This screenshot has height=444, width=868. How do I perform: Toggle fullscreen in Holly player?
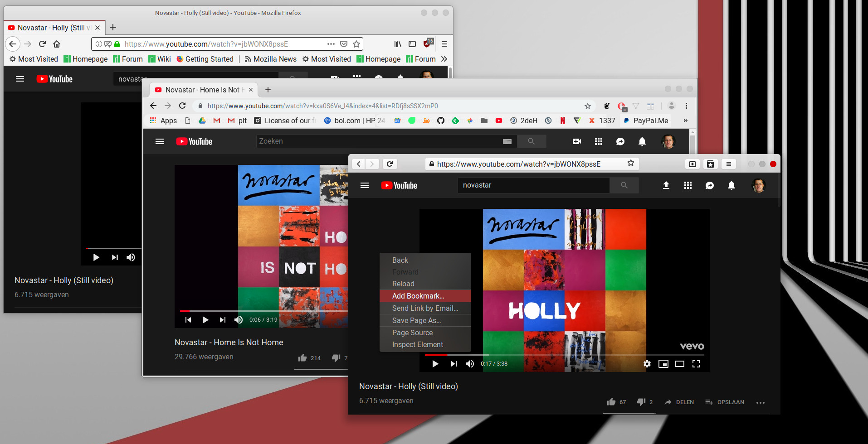[696, 364]
